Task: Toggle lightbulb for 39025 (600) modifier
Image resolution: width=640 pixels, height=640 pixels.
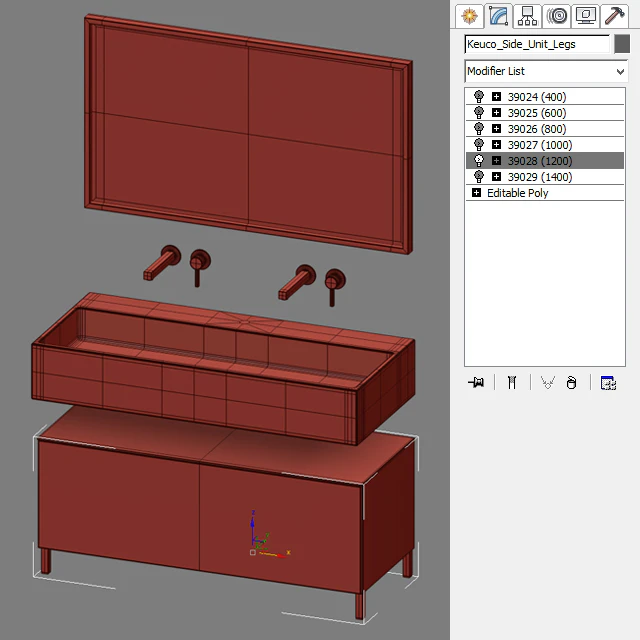Action: pyautogui.click(x=479, y=113)
